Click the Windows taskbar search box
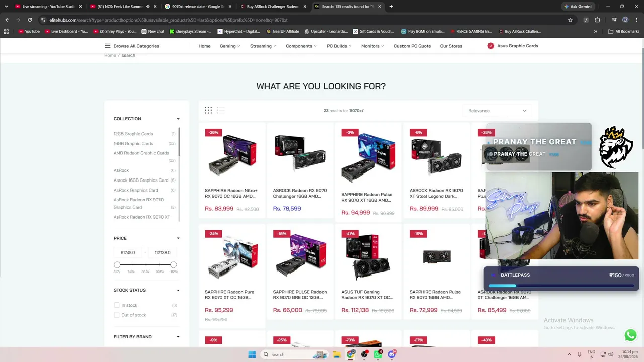Screen dimensions: 644x362 pyautogui.click(x=295, y=354)
